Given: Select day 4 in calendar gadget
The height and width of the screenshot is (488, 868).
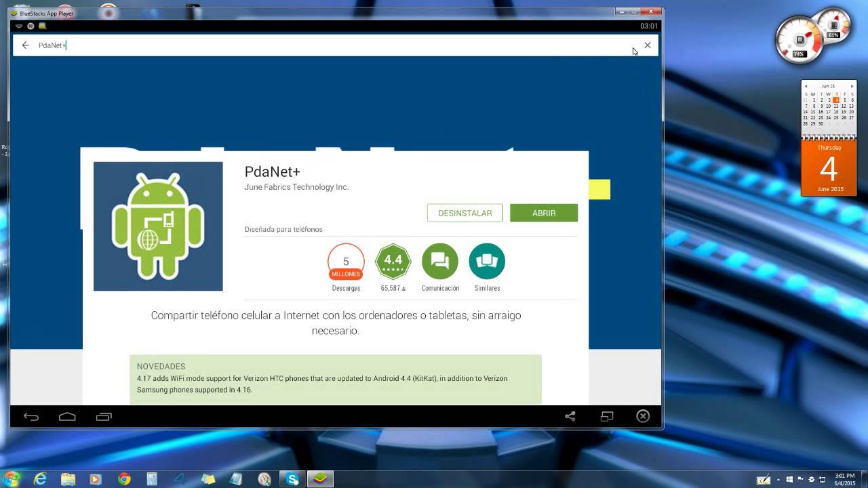Looking at the screenshot, I should click(x=836, y=100).
